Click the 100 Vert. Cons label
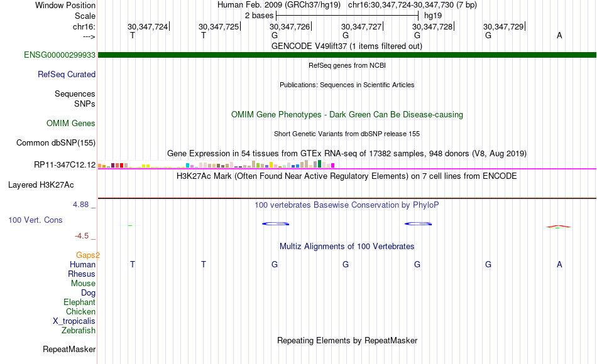 pos(35,220)
